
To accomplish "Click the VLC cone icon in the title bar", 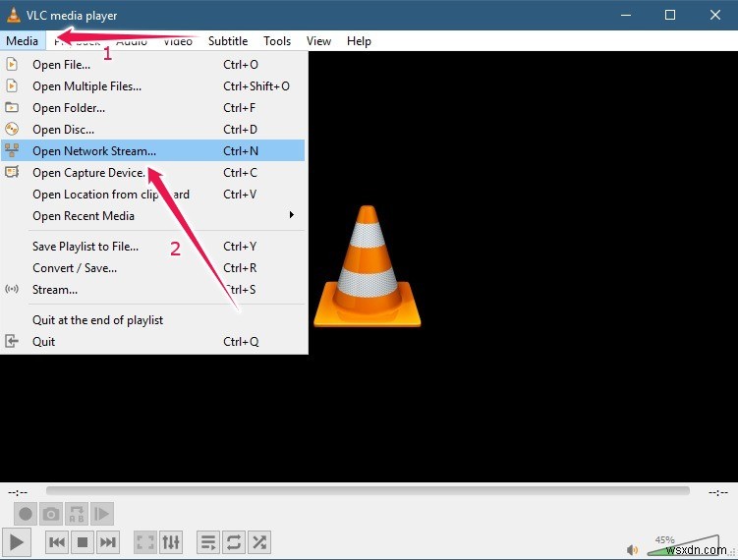I will pyautogui.click(x=14, y=15).
